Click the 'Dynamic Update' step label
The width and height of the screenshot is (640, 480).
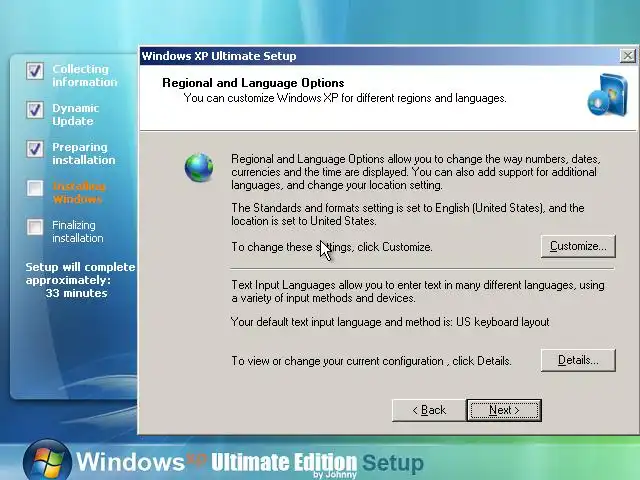point(76,115)
